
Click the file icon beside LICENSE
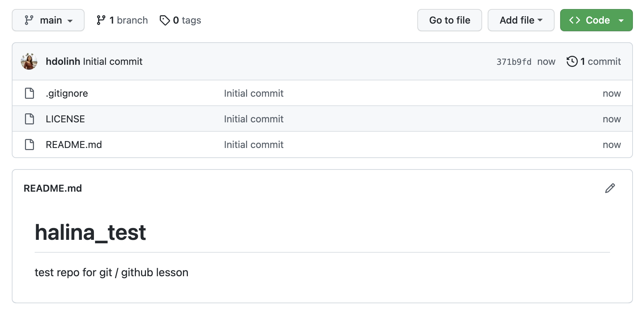(29, 119)
